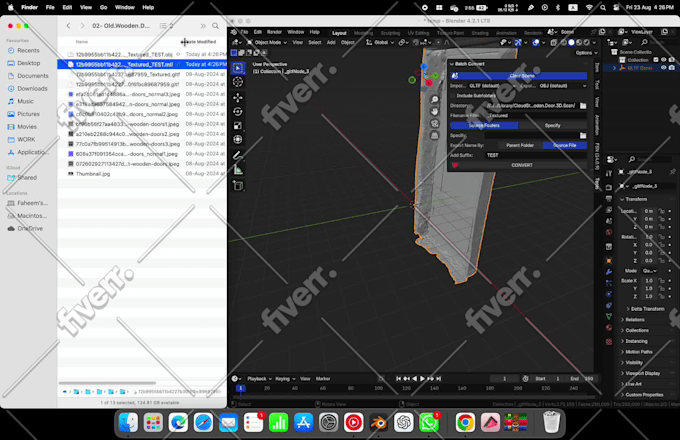Screen dimensions: 680x440
Task: Expand the GLTF item in outliner
Action: [x=615, y=68]
